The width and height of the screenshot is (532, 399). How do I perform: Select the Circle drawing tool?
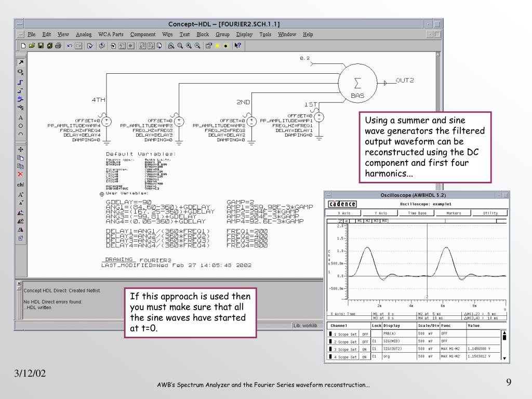(x=21, y=126)
